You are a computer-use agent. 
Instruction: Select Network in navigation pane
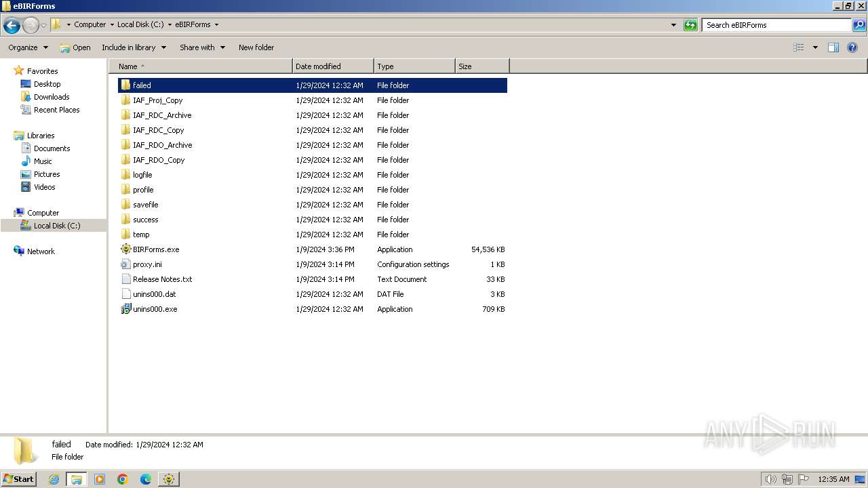[x=41, y=251]
